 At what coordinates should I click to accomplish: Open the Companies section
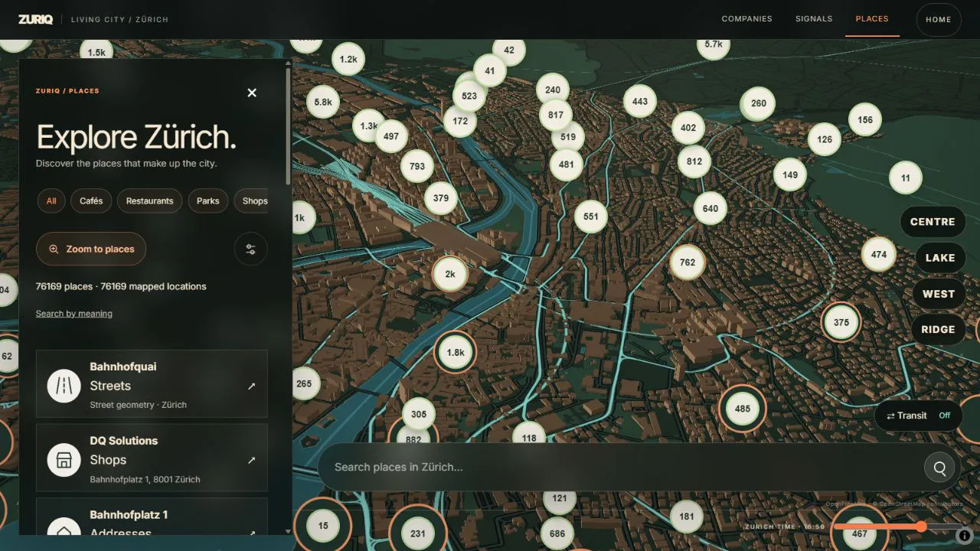pyautogui.click(x=747, y=19)
